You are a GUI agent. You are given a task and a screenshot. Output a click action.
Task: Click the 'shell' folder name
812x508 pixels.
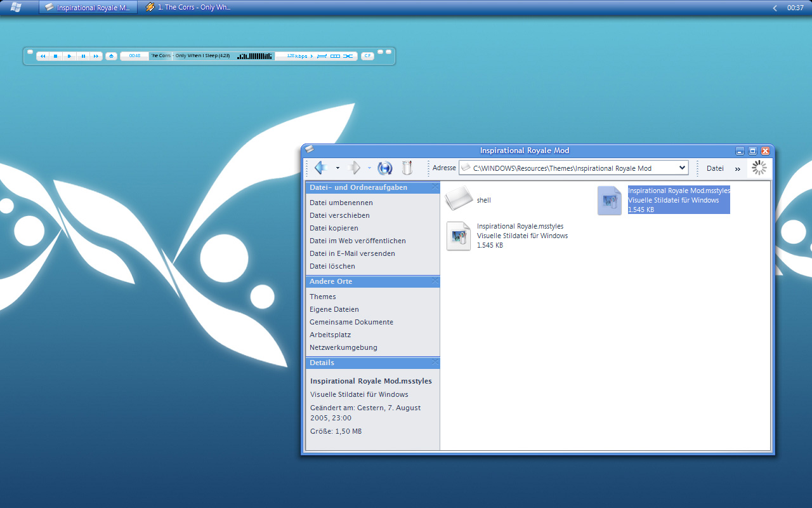click(x=484, y=200)
